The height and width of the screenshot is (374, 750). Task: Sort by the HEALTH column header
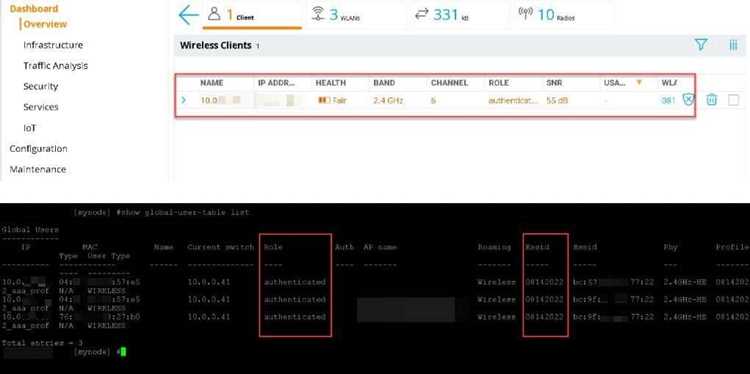coord(331,83)
